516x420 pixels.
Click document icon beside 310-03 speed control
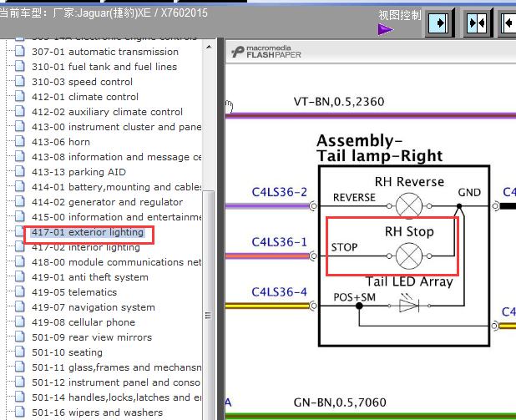tap(20, 81)
